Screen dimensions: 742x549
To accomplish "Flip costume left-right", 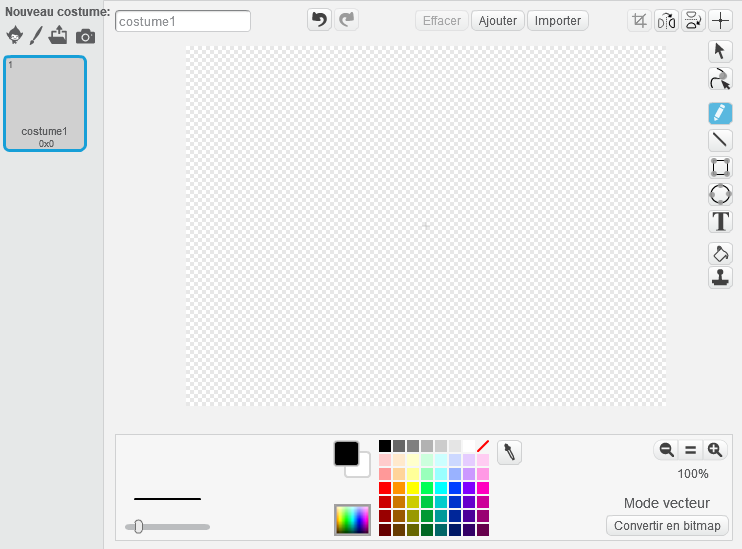I will pyautogui.click(x=666, y=20).
